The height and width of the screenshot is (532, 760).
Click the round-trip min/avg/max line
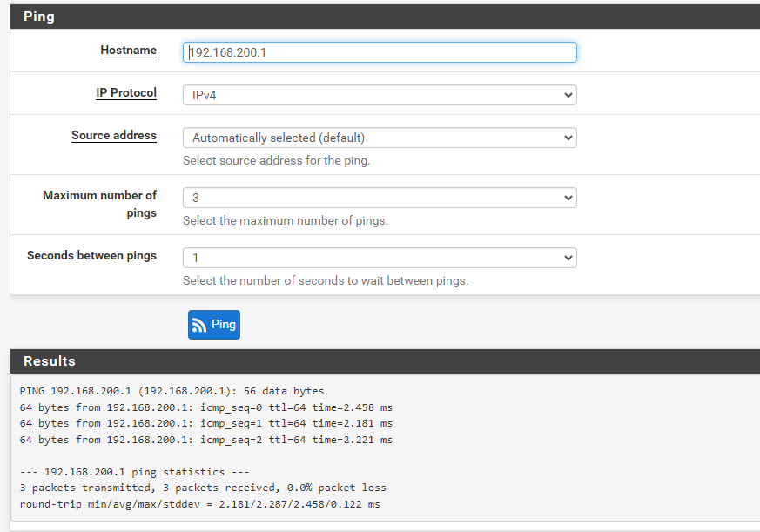199,504
